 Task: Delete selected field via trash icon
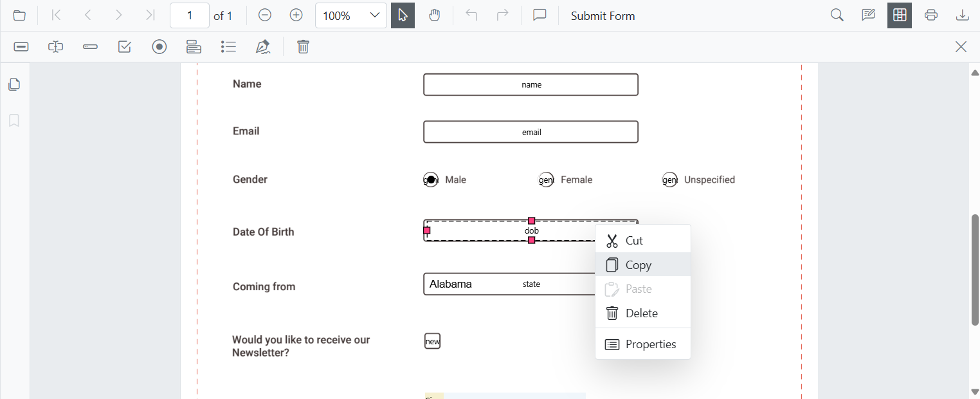tap(303, 46)
